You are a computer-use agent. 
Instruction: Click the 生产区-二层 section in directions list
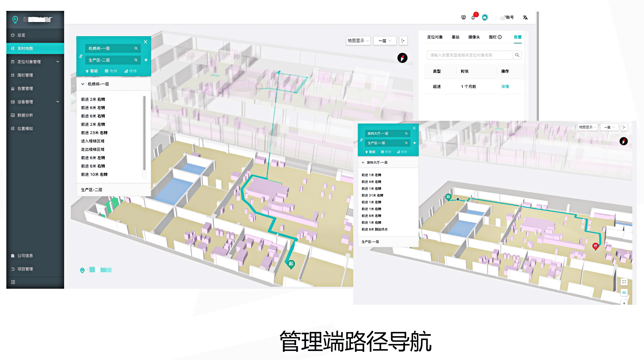(x=92, y=190)
